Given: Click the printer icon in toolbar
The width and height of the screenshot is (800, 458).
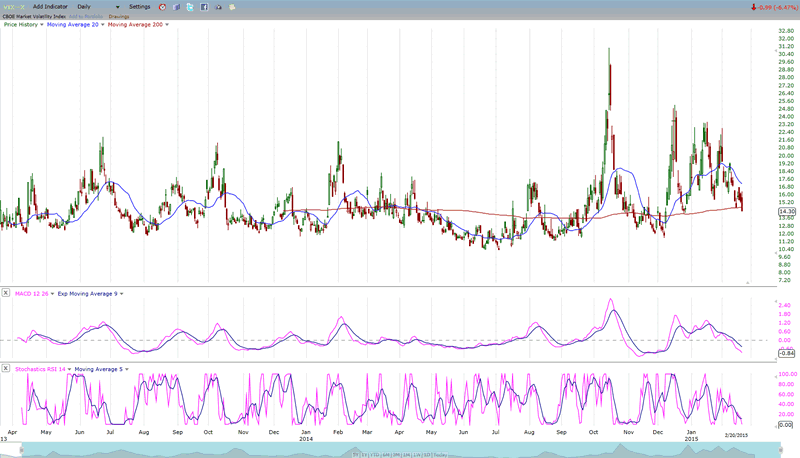Looking at the screenshot, I should [219, 7].
